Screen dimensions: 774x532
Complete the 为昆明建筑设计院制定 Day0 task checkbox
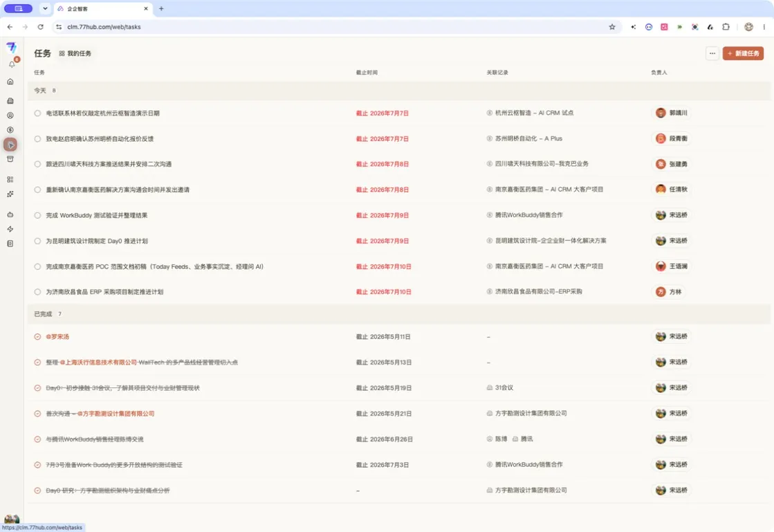click(37, 241)
